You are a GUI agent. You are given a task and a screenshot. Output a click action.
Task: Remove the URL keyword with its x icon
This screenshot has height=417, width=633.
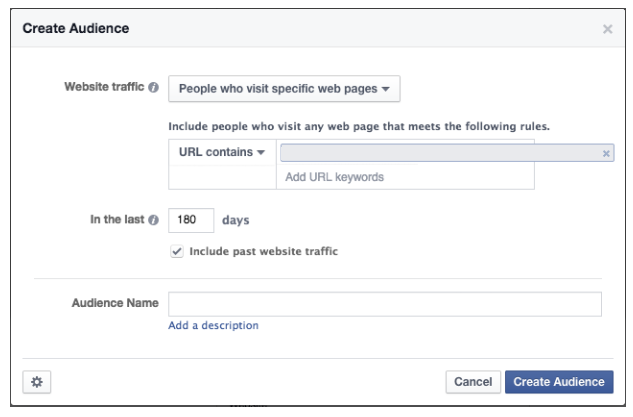point(605,153)
